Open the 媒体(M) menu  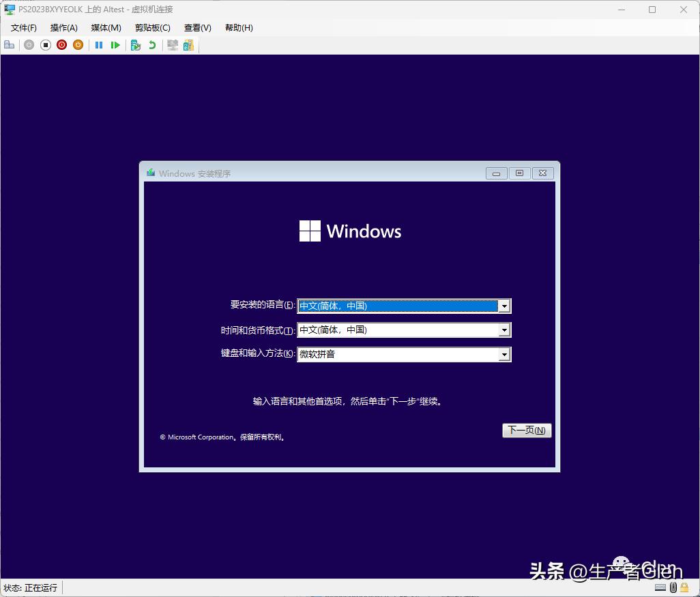(x=106, y=28)
